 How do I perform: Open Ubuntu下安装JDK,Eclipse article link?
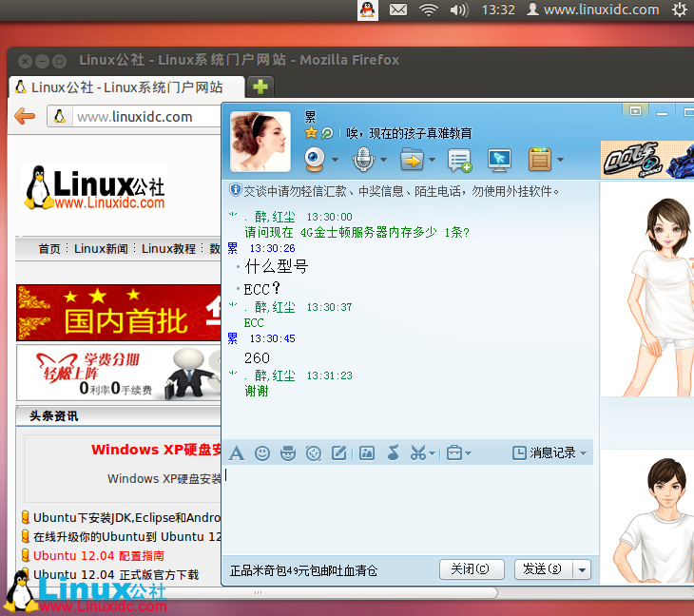(x=126, y=518)
